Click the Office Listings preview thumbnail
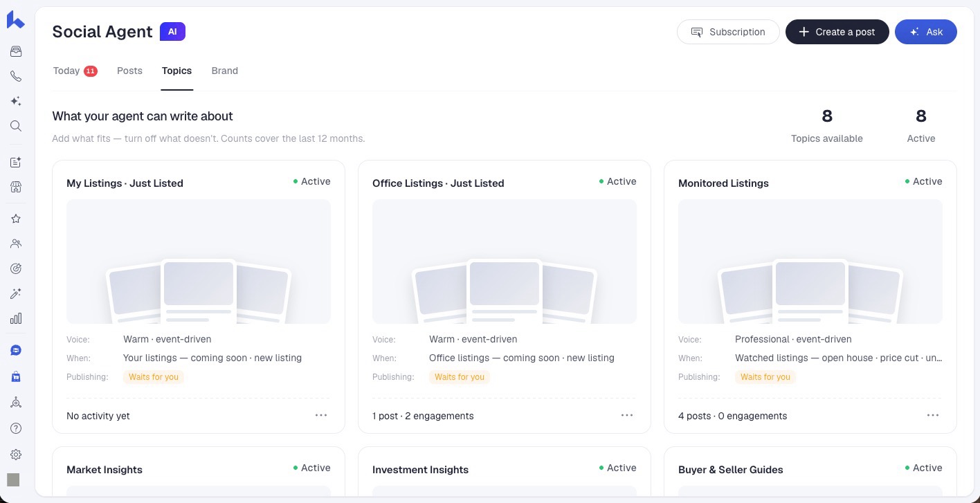 point(505,262)
